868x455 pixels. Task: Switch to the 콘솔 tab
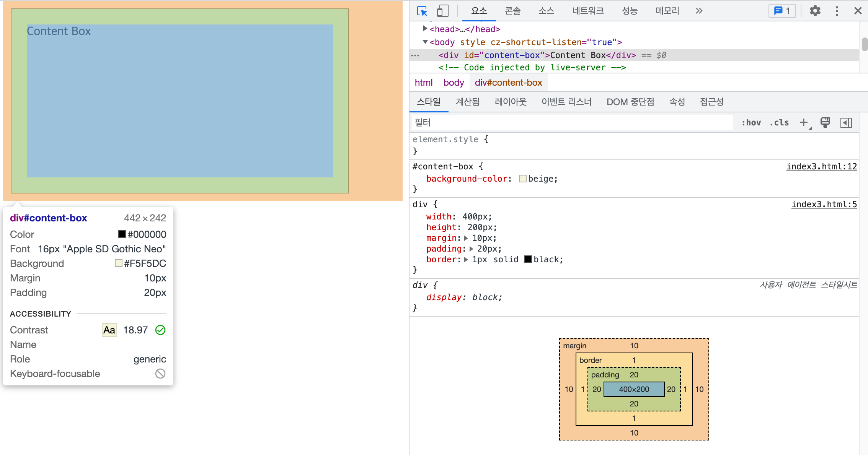pos(512,11)
